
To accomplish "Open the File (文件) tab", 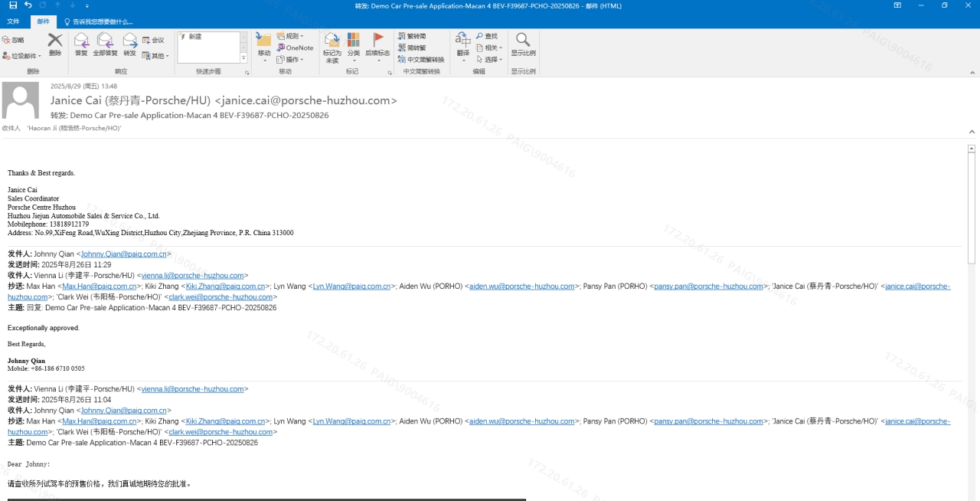I will pyautogui.click(x=13, y=21).
